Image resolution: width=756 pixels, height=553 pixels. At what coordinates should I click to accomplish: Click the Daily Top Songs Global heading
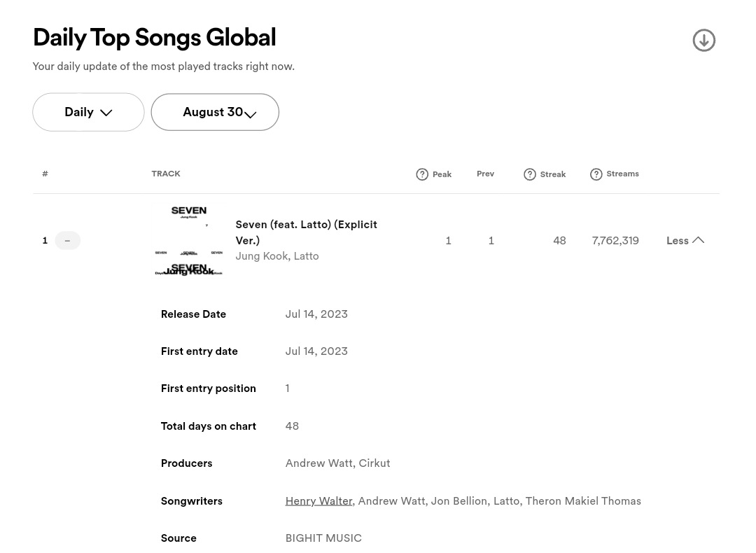point(154,38)
